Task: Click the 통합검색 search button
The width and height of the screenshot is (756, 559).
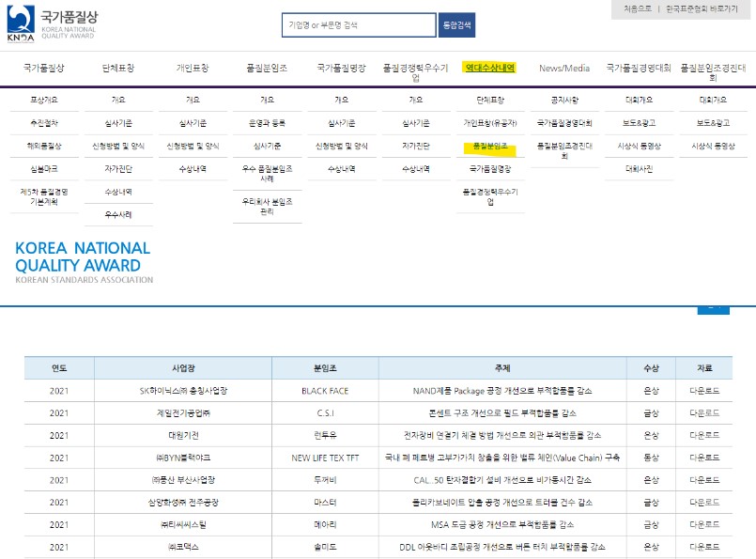Action: (456, 25)
